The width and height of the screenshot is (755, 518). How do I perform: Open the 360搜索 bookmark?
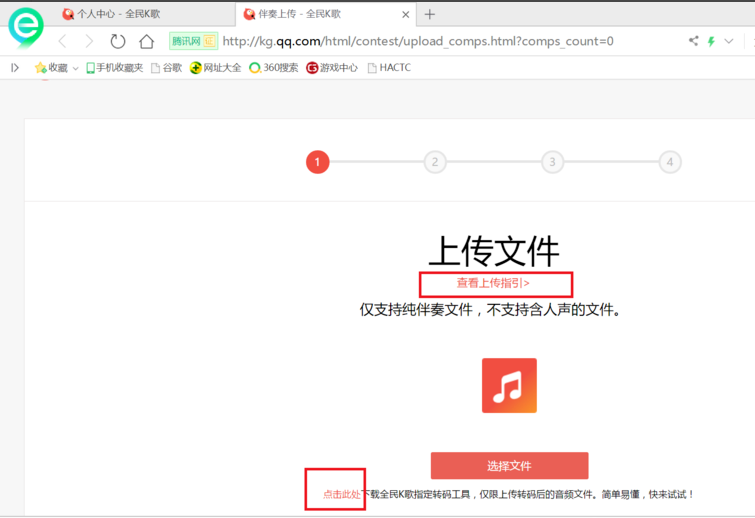pyautogui.click(x=273, y=68)
